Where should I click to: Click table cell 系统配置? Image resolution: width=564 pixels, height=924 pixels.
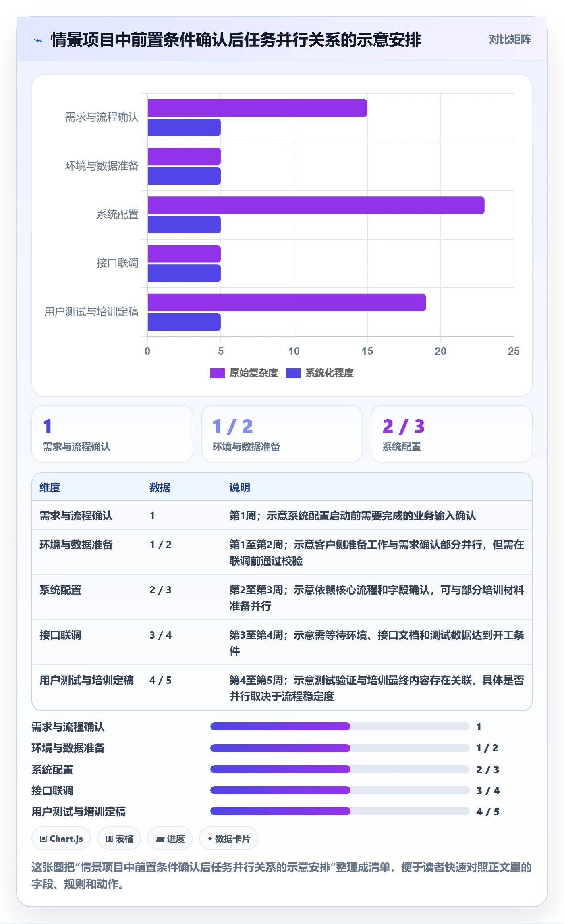click(x=60, y=590)
